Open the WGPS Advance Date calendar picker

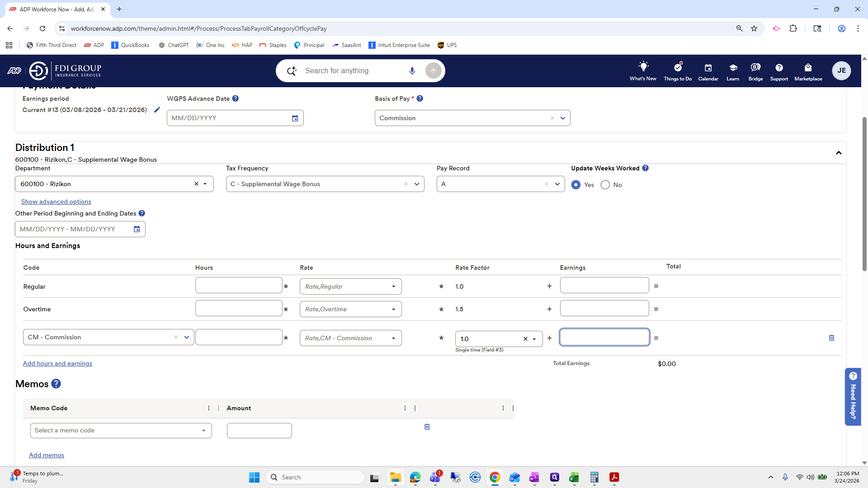[x=295, y=118]
